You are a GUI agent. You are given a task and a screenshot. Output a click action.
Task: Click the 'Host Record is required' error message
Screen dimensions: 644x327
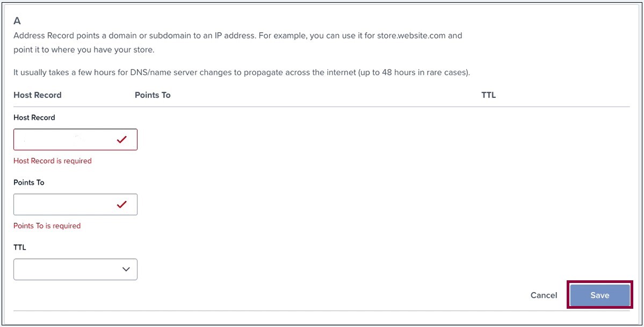click(53, 161)
